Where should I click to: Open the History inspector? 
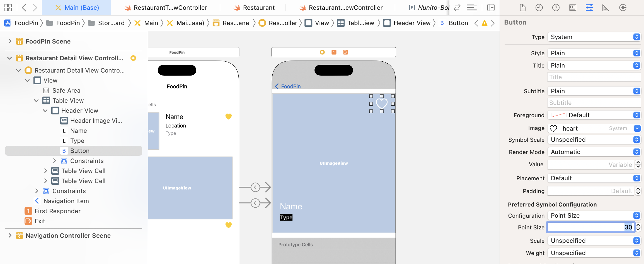(x=539, y=8)
